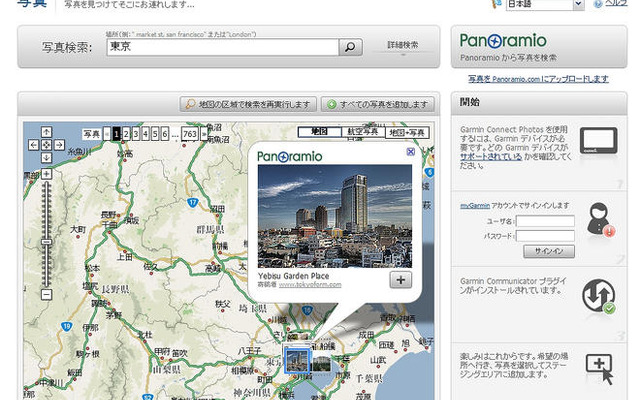640x400 pixels.
Task: Click 地図の区域で検索を再実行します button
Action: pos(248,104)
